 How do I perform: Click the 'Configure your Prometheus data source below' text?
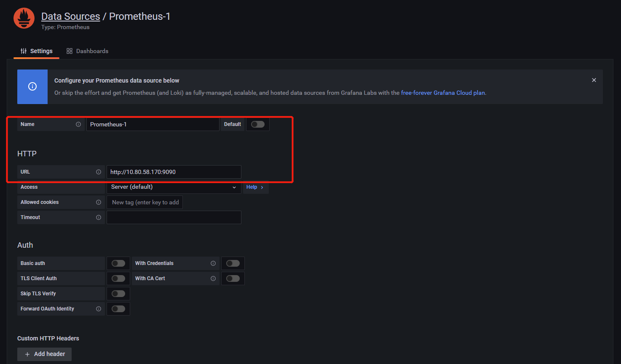[x=117, y=80]
